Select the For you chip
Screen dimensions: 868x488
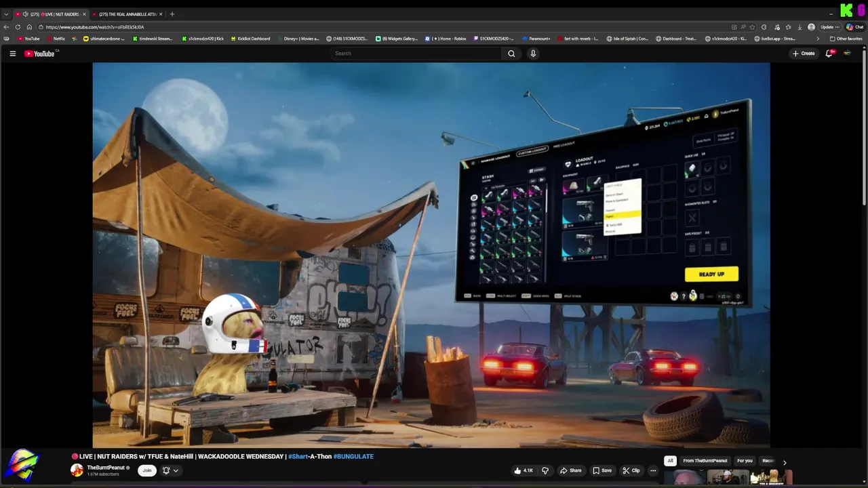745,461
